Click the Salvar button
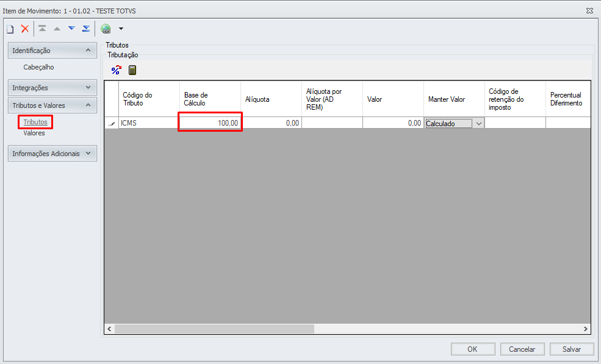Viewport: 601px width, 364px height. tap(572, 349)
